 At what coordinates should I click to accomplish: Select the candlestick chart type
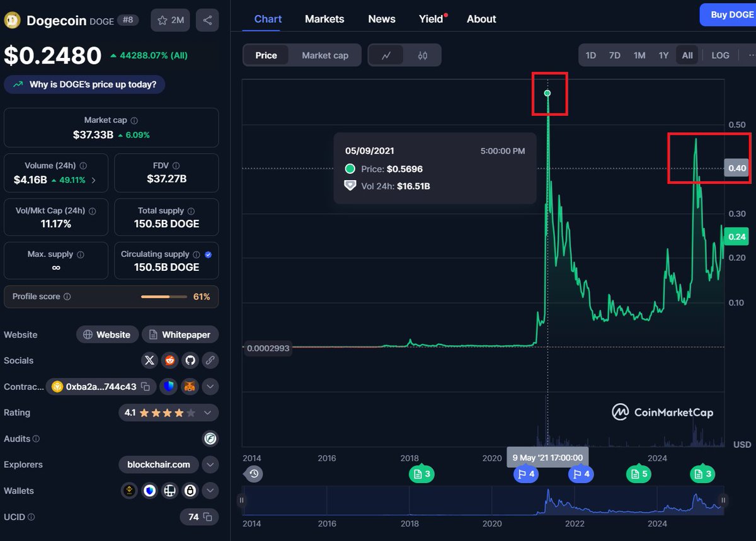tap(422, 55)
